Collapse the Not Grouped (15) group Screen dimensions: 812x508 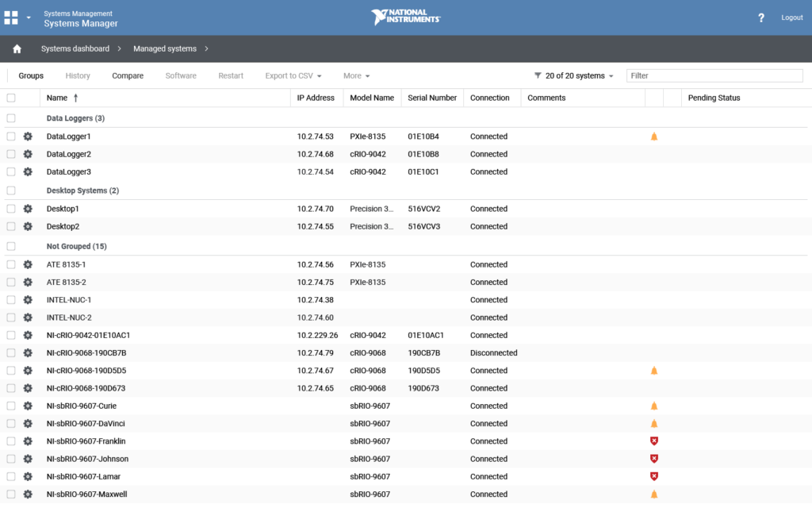[77, 246]
